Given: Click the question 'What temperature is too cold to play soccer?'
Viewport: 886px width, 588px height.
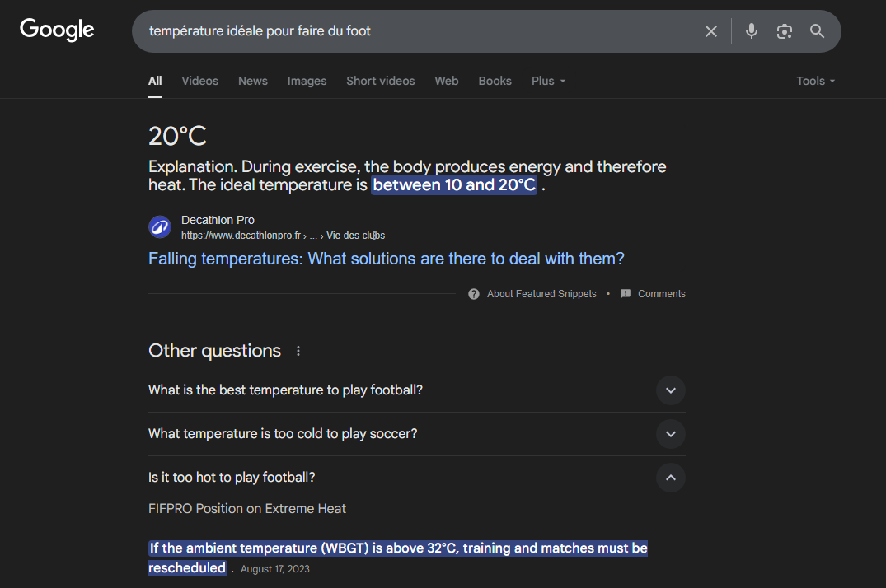Looking at the screenshot, I should click(283, 434).
